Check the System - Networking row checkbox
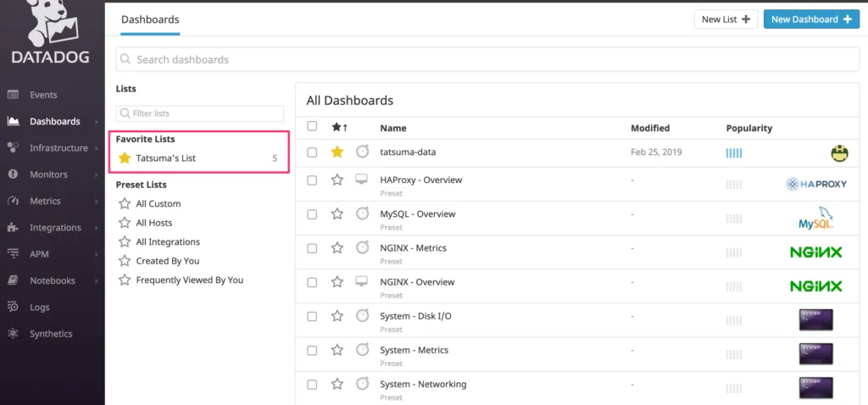This screenshot has height=405, width=868. coord(312,385)
